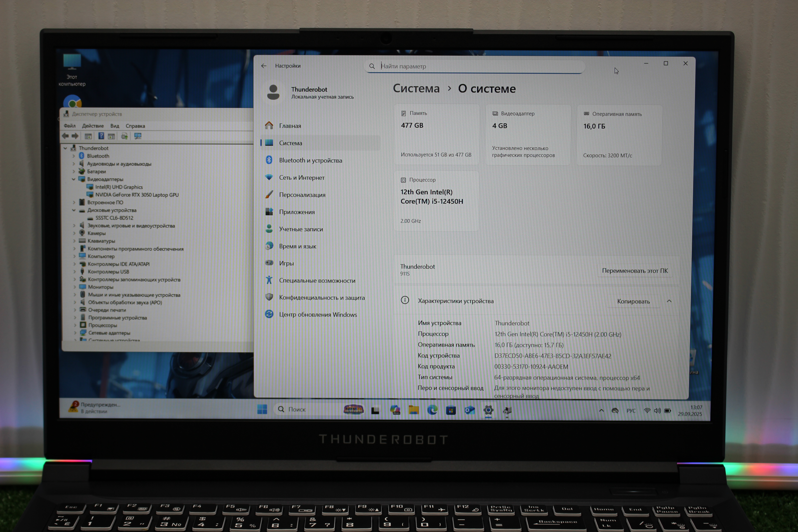
Task: Open Bluetooth и устройства settings section
Action: pos(310,161)
